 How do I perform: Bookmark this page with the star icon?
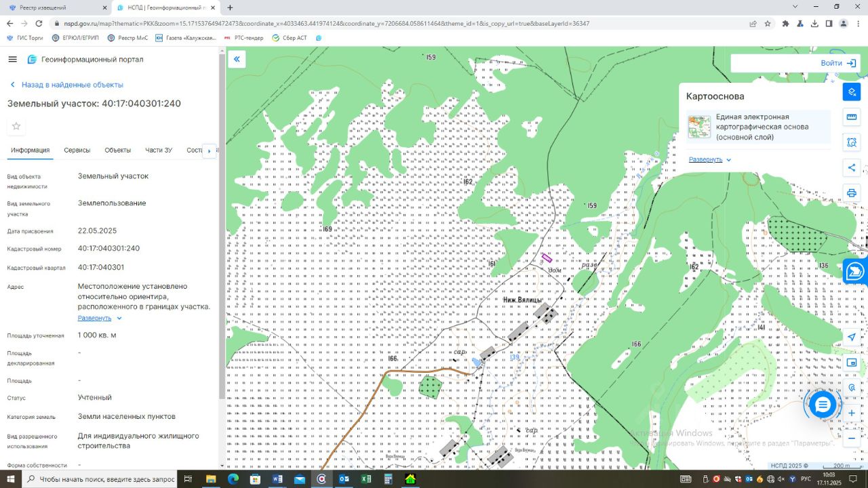768,23
